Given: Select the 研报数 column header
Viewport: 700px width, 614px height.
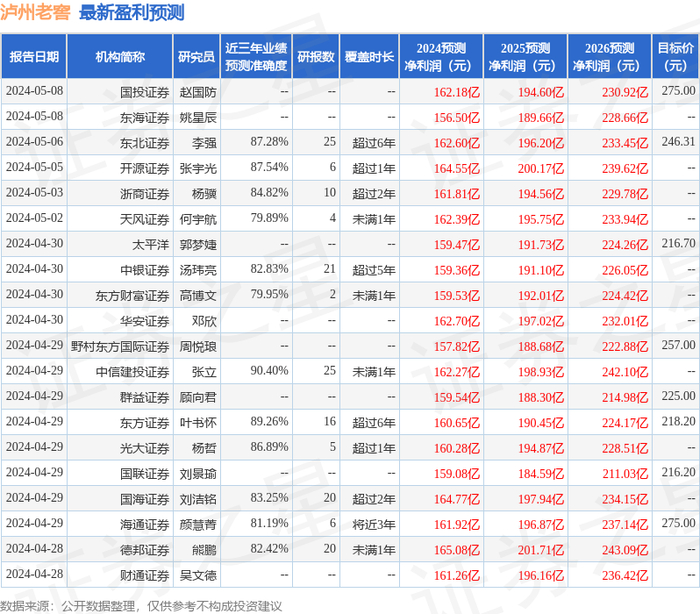Looking at the screenshot, I should click(316, 56).
